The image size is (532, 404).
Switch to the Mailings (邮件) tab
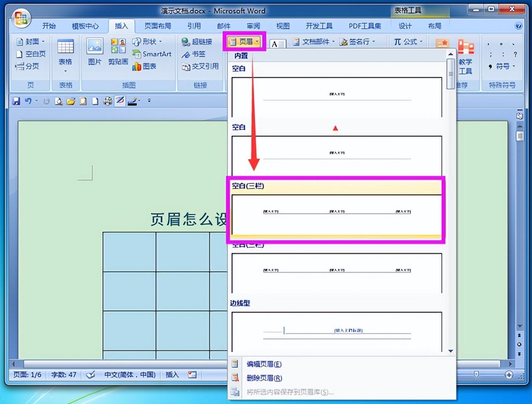[x=224, y=26]
